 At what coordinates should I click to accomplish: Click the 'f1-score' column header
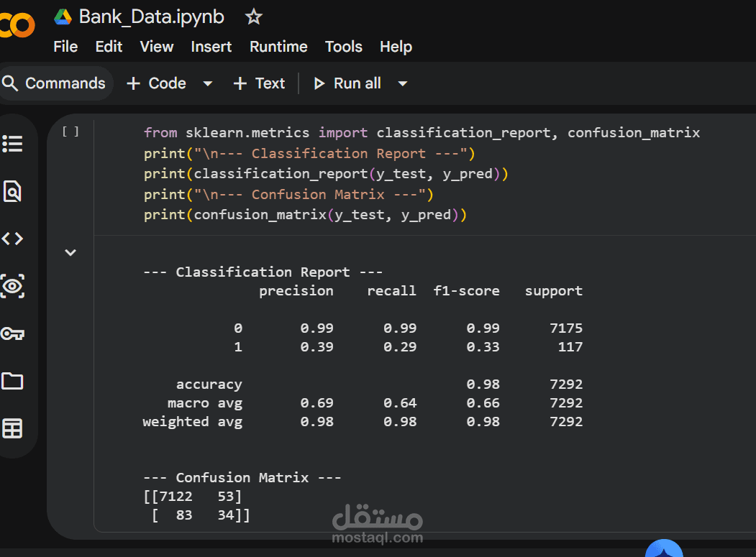466,291
